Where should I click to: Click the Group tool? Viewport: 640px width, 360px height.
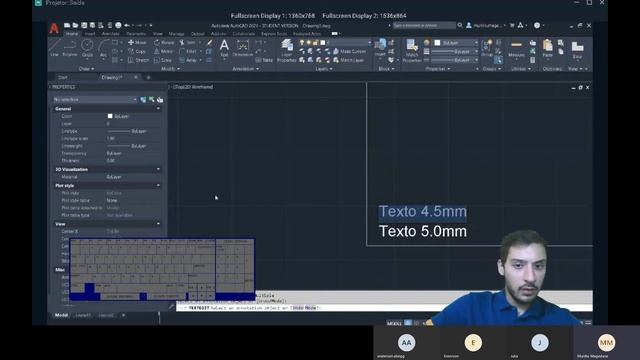pyautogui.click(x=487, y=48)
